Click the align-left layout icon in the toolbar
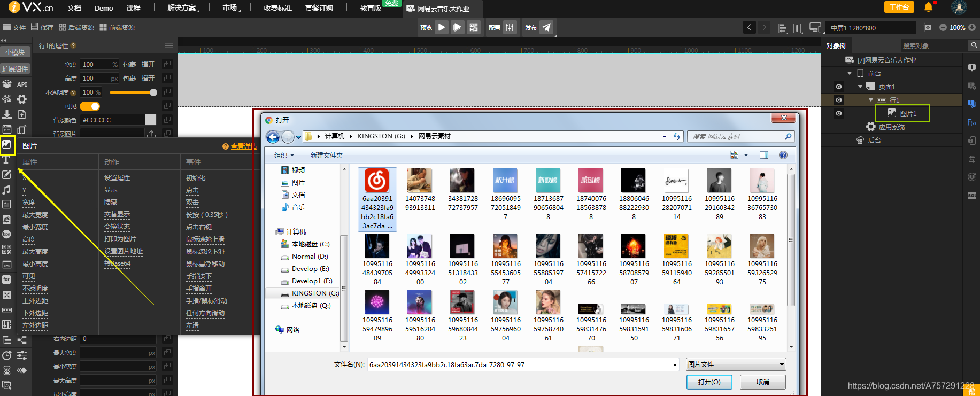Image resolution: width=980 pixels, height=396 pixels. (x=783, y=28)
